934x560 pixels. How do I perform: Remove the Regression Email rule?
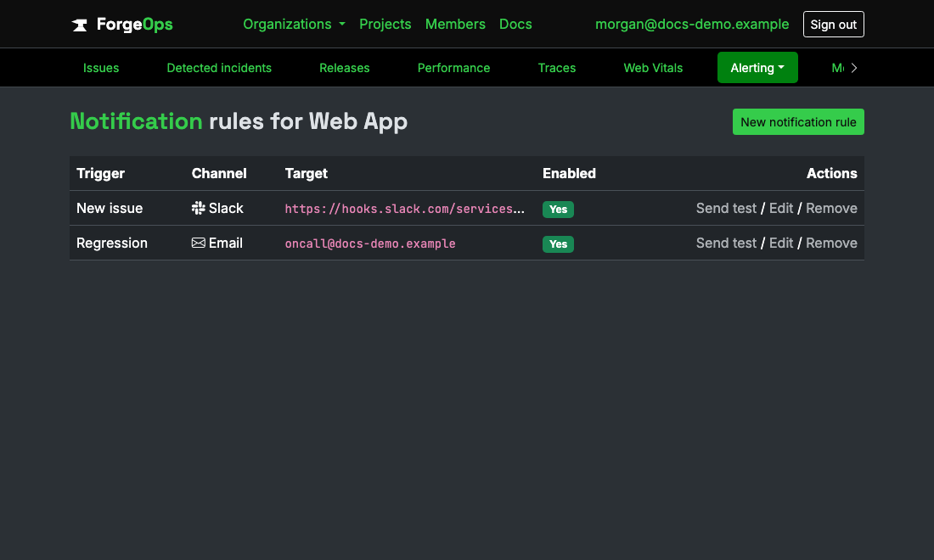[831, 243]
